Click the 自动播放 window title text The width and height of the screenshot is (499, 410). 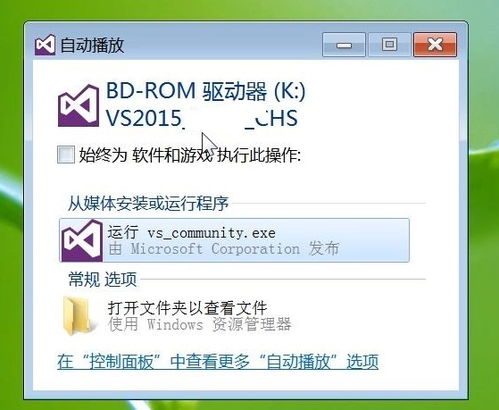92,45
